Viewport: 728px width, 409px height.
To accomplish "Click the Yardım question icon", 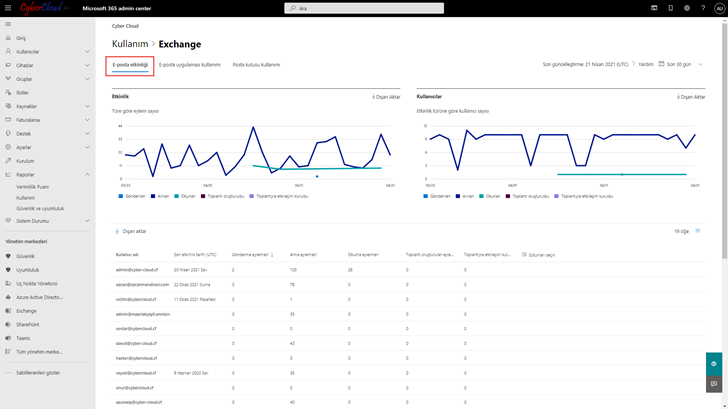I will click(x=633, y=64).
